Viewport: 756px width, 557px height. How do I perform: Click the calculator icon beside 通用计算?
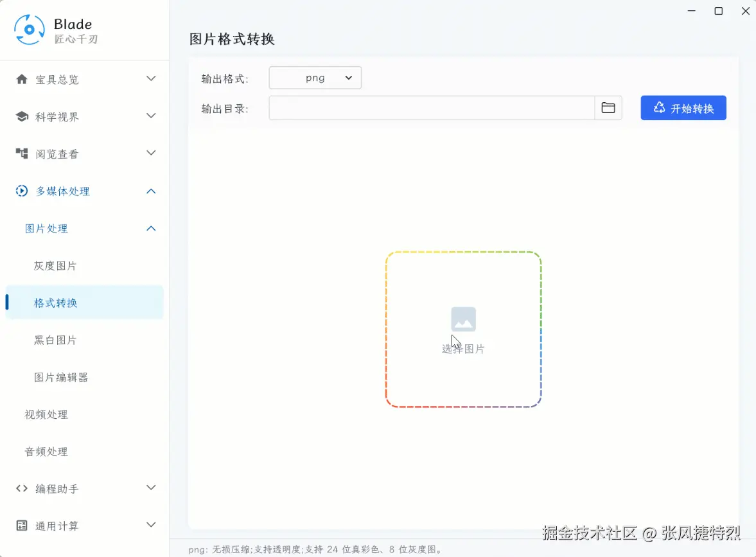(x=22, y=525)
